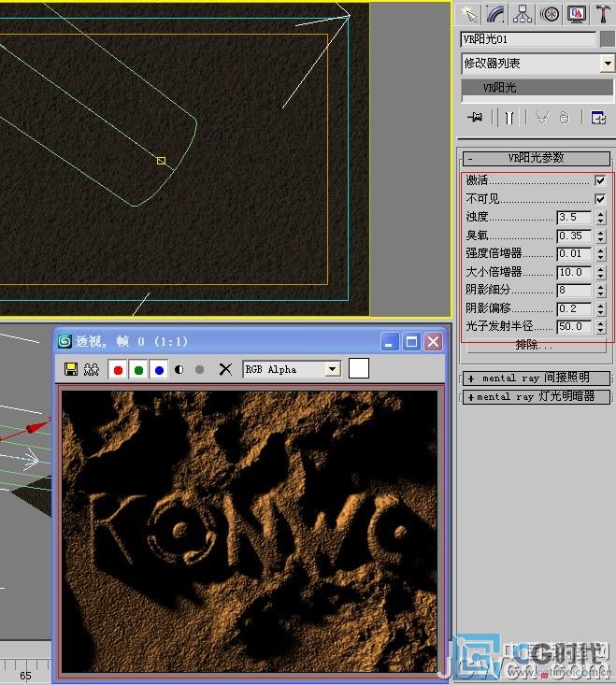Click the Clear frame X icon

click(225, 369)
